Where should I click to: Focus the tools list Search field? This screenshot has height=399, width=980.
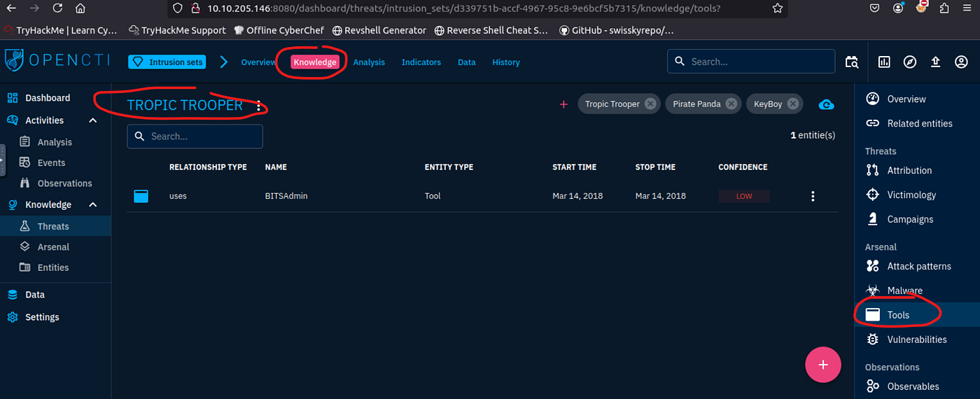click(195, 136)
